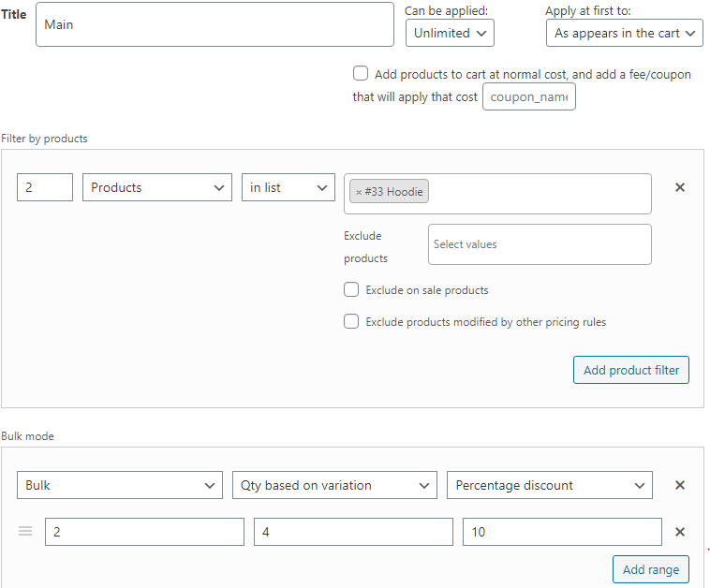The width and height of the screenshot is (710, 588).
Task: Remove the #33 Hoodie tag
Action: 359,192
